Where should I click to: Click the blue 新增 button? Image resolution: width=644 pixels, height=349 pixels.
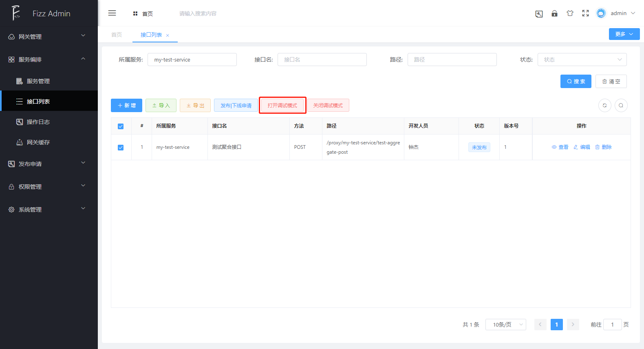126,106
